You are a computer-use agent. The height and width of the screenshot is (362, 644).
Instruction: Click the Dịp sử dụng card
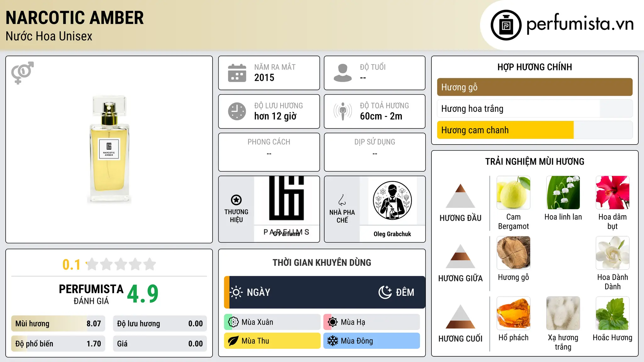[375, 152]
